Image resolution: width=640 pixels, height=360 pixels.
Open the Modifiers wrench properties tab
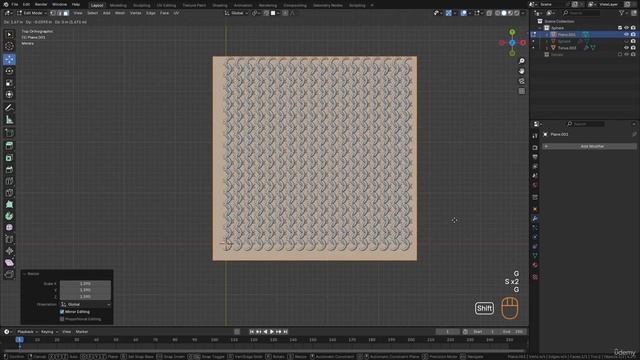[535, 218]
